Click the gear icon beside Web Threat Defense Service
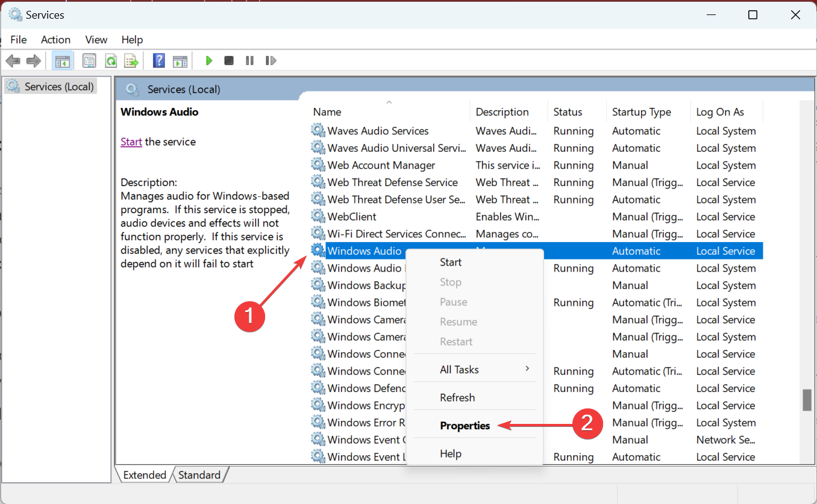 click(x=318, y=182)
